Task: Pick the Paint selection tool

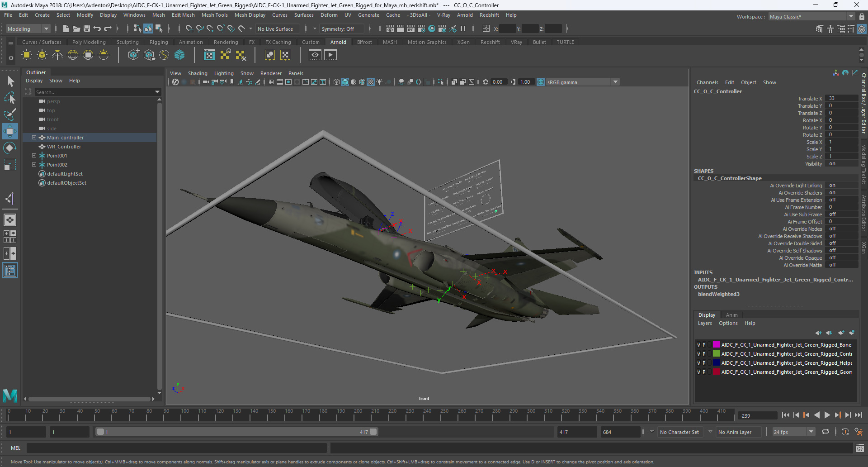Action: tap(10, 114)
